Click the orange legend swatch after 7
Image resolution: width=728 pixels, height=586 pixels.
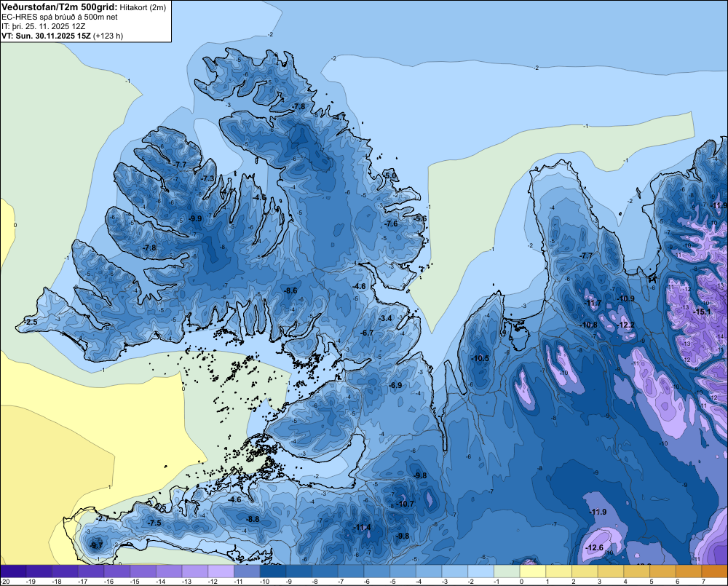coord(715,571)
